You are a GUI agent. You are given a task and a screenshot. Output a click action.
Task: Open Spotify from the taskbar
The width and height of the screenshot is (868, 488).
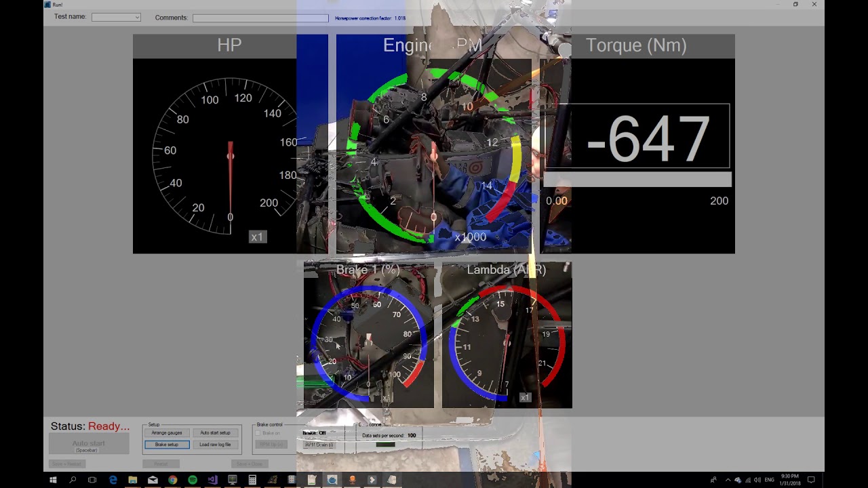pos(193,480)
